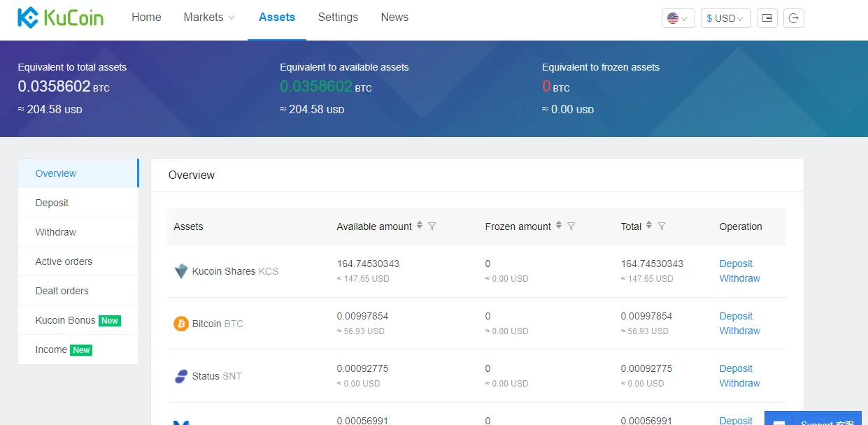Click the Status SNT asset name
868x425 pixels.
[x=217, y=376]
